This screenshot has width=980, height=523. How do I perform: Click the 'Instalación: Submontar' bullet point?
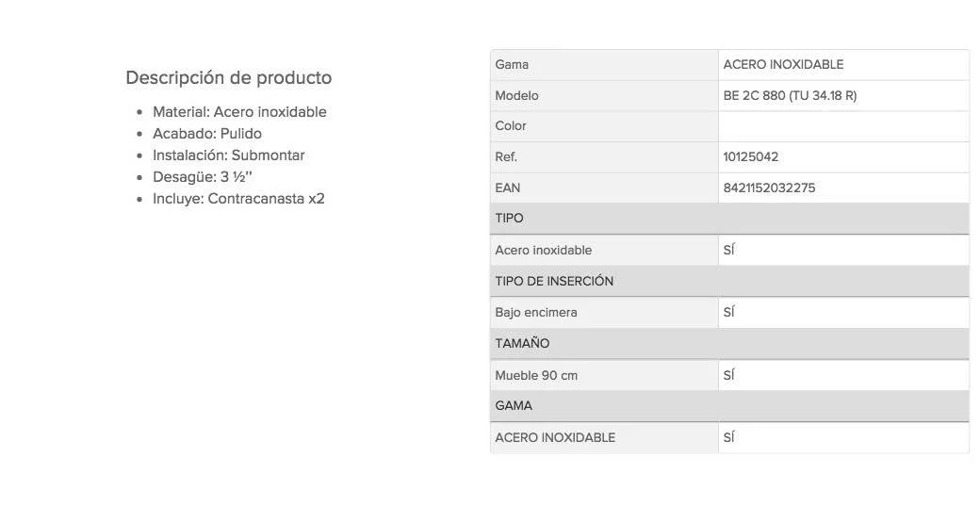(x=229, y=155)
